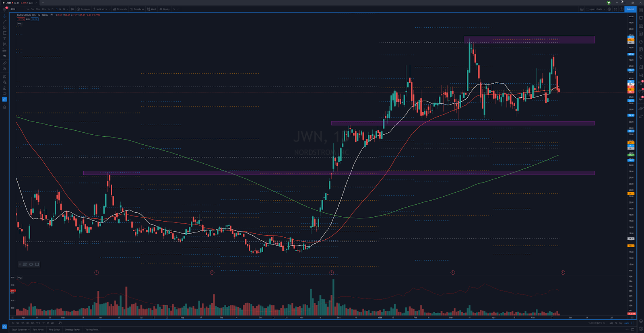Select the text annotation tool
This screenshot has width=644, height=333.
4,39
